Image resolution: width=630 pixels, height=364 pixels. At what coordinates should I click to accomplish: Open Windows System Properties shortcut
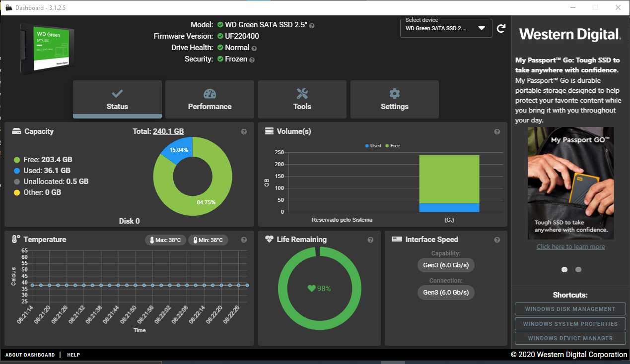(570, 324)
